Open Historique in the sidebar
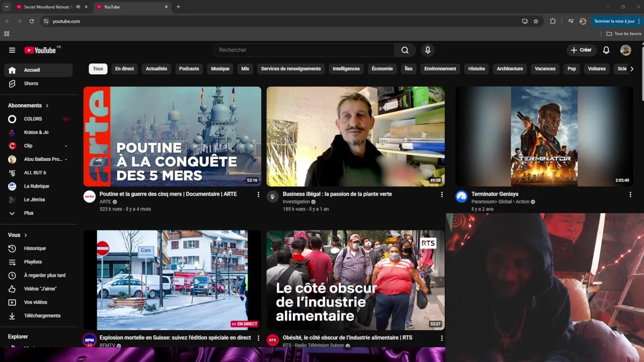 [x=38, y=248]
